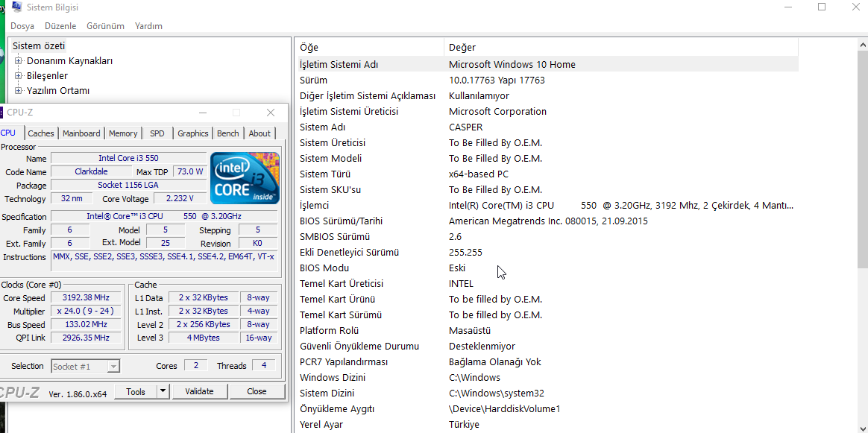Click the Max TDP 73.0 W value
Viewport: 868px width, 433px height.
(x=190, y=171)
